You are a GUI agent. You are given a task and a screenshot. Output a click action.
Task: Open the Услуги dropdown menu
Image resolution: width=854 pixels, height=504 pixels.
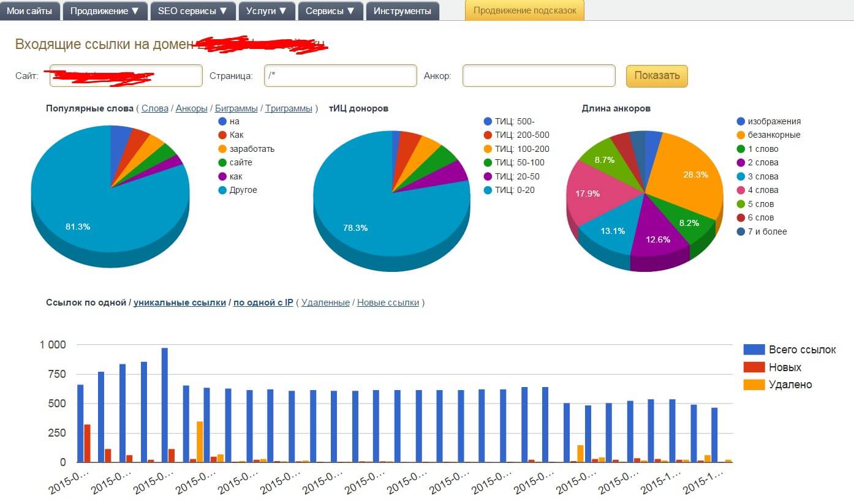tap(266, 10)
